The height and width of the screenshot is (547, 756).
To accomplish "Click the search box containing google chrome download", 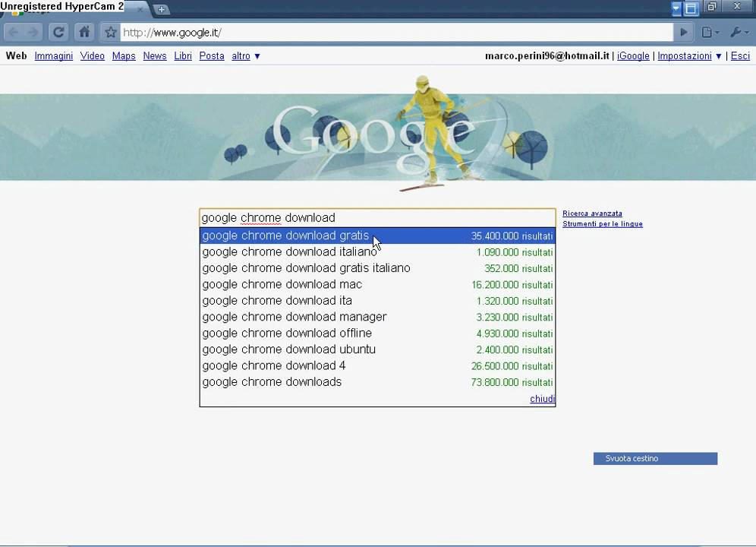I will pyautogui.click(x=377, y=218).
